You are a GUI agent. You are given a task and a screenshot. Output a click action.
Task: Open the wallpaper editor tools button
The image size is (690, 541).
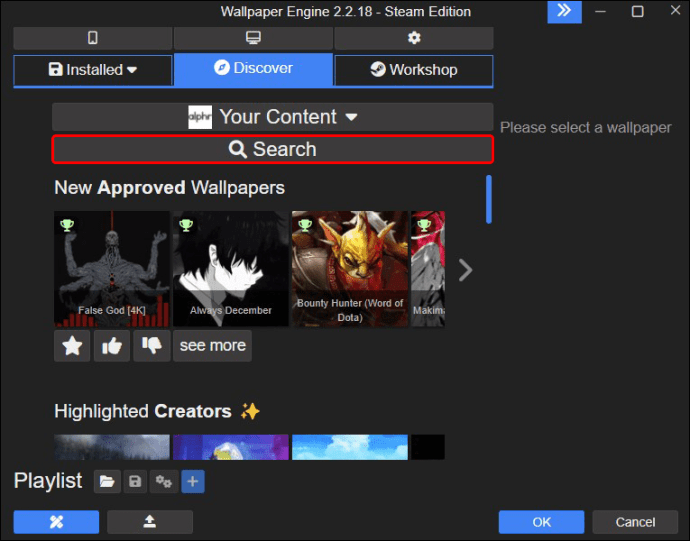pyautogui.click(x=56, y=522)
